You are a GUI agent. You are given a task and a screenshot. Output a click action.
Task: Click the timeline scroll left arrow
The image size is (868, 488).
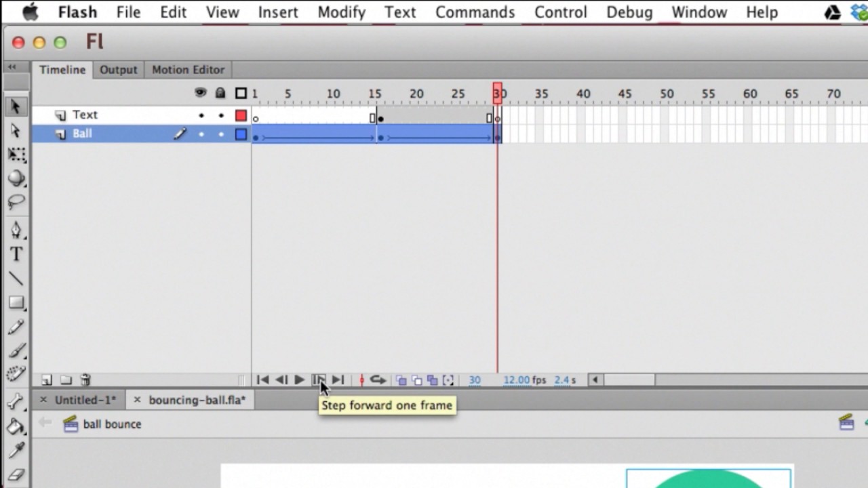point(595,380)
